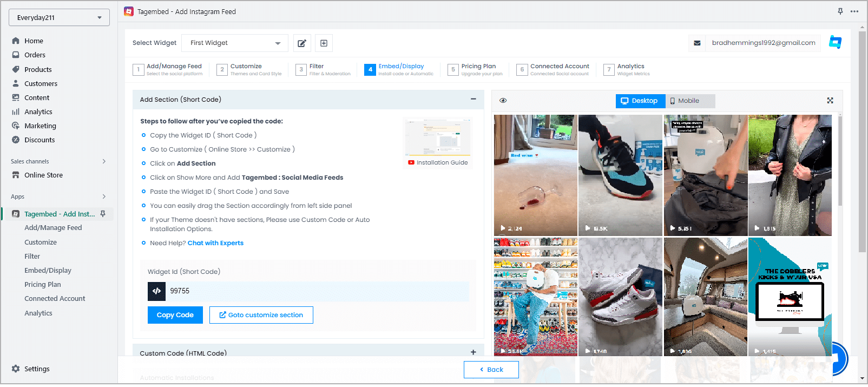Click the Orders icon in sidebar
The image size is (868, 387).
pos(16,55)
